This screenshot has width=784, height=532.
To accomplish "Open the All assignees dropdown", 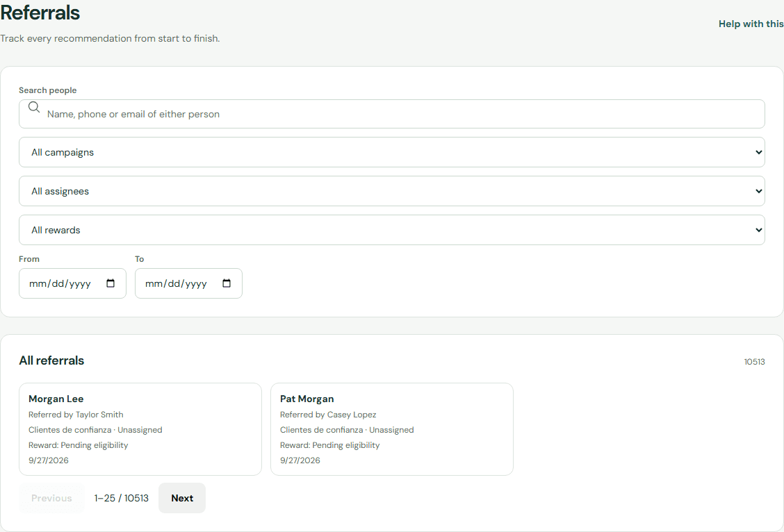I will [392, 191].
